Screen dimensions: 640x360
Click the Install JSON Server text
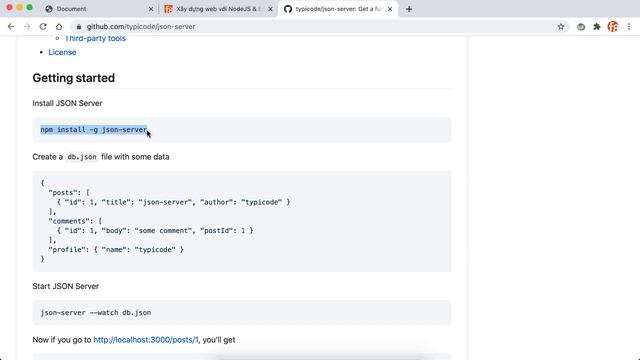pos(67,103)
